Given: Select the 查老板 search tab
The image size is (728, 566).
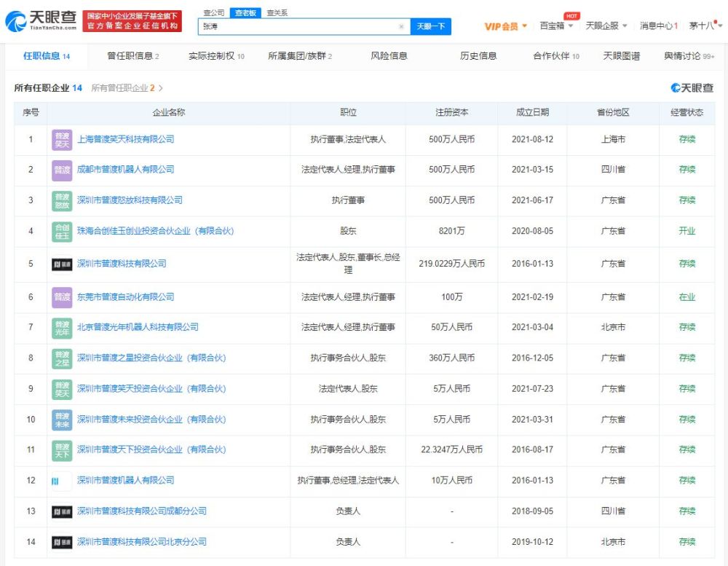Looking at the screenshot, I should 245,12.
